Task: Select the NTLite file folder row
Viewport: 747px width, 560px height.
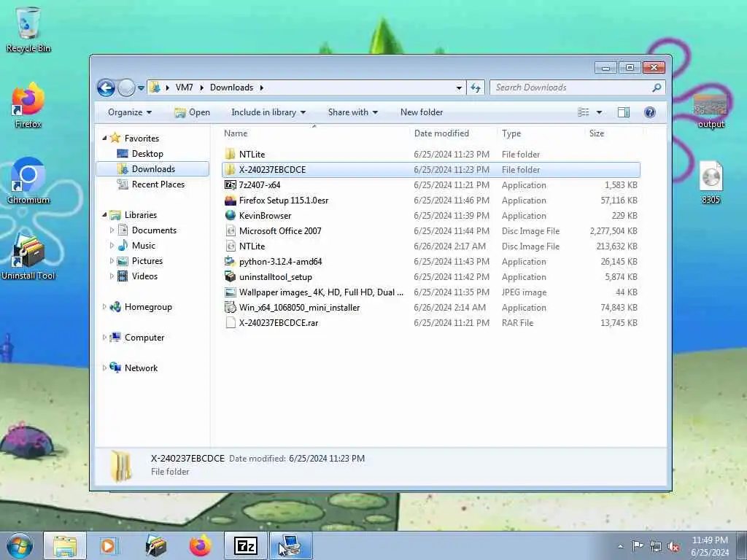Action: tap(430, 155)
